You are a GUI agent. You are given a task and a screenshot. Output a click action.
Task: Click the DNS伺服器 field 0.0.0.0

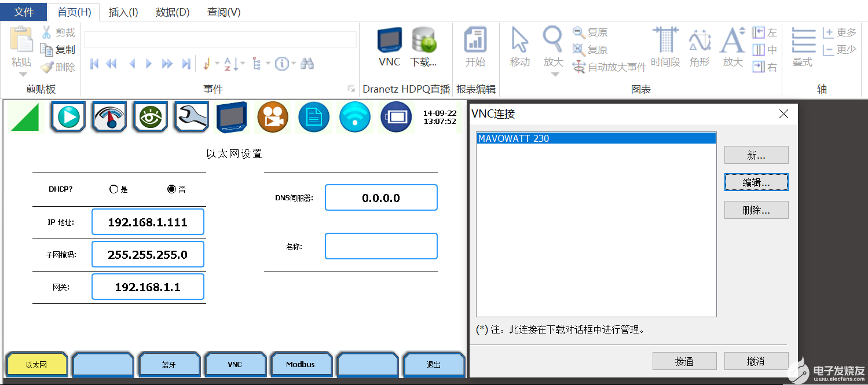[x=381, y=198]
